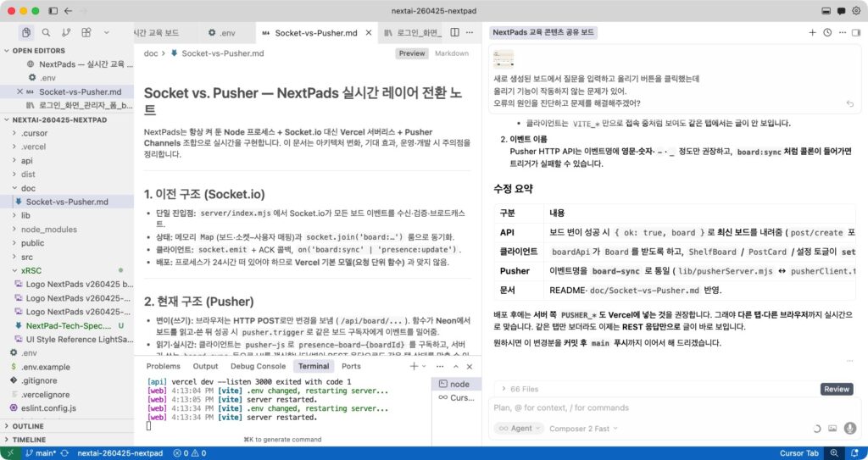Open editor tab more actions ellipsis

coord(470,33)
